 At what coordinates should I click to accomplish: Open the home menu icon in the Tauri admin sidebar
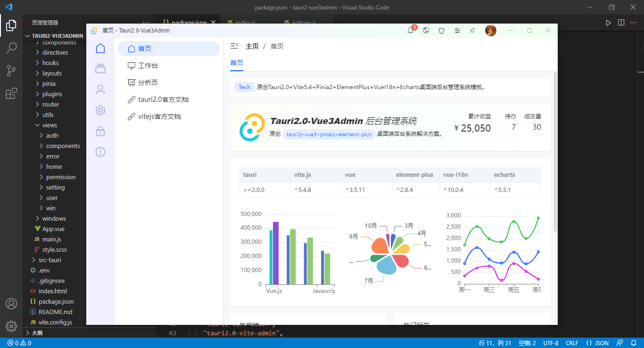click(100, 48)
